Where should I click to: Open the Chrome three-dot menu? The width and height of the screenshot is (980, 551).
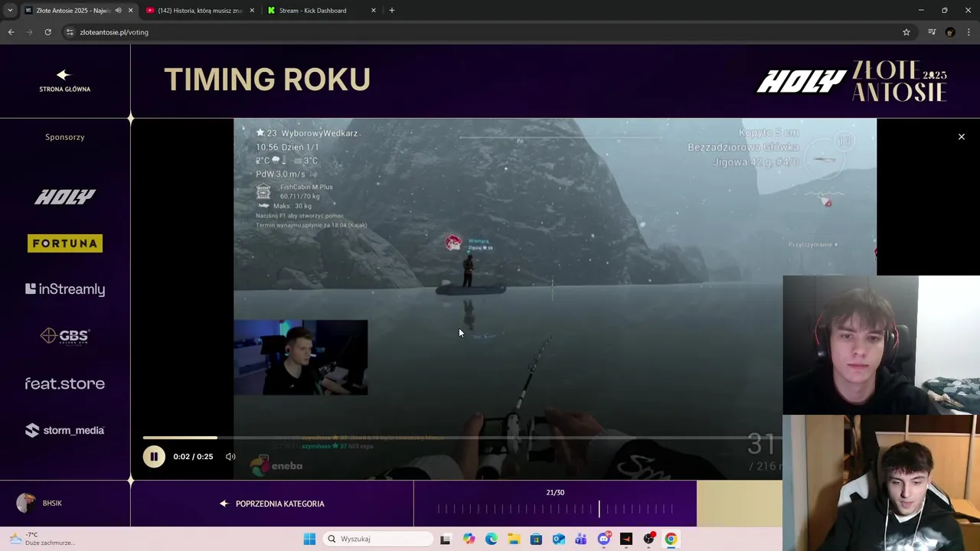click(x=969, y=32)
